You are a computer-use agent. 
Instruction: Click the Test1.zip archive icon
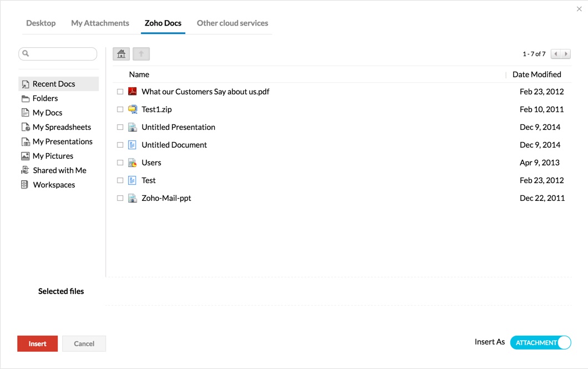[133, 109]
